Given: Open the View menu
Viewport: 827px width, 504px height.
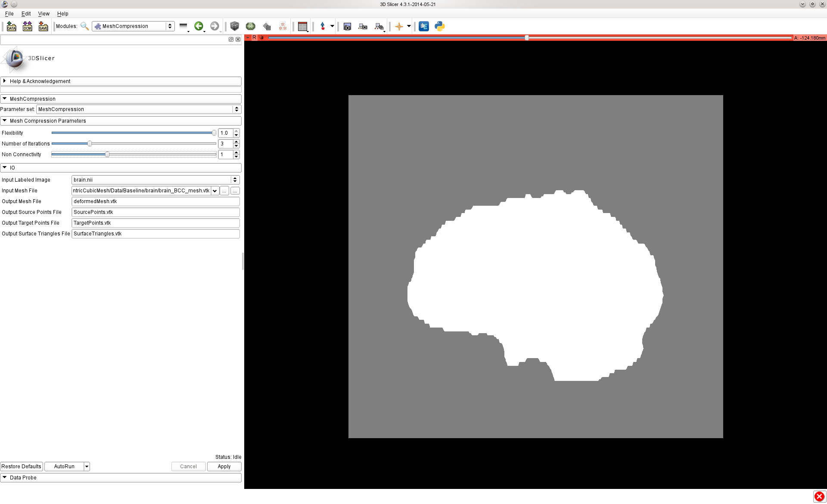Looking at the screenshot, I should click(x=44, y=14).
